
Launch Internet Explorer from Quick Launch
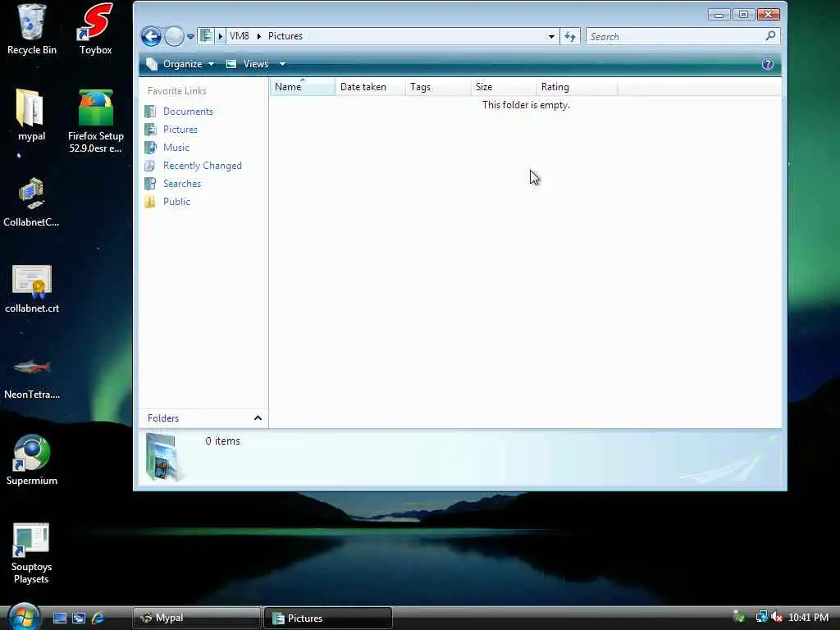coord(98,619)
